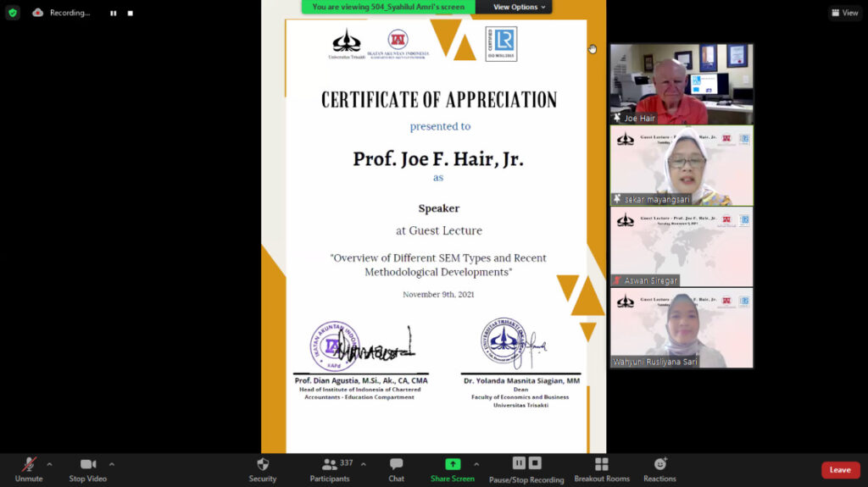Pause the recording from bottom toolbar

click(x=519, y=463)
